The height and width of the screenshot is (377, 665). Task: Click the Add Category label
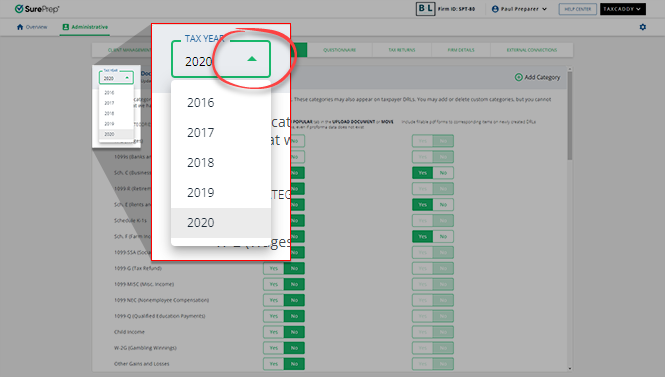click(542, 77)
